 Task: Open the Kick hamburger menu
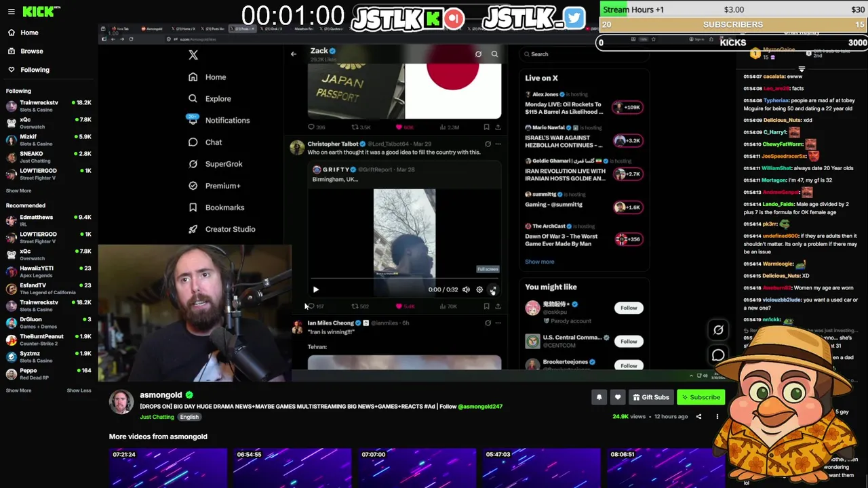pyautogui.click(x=11, y=12)
